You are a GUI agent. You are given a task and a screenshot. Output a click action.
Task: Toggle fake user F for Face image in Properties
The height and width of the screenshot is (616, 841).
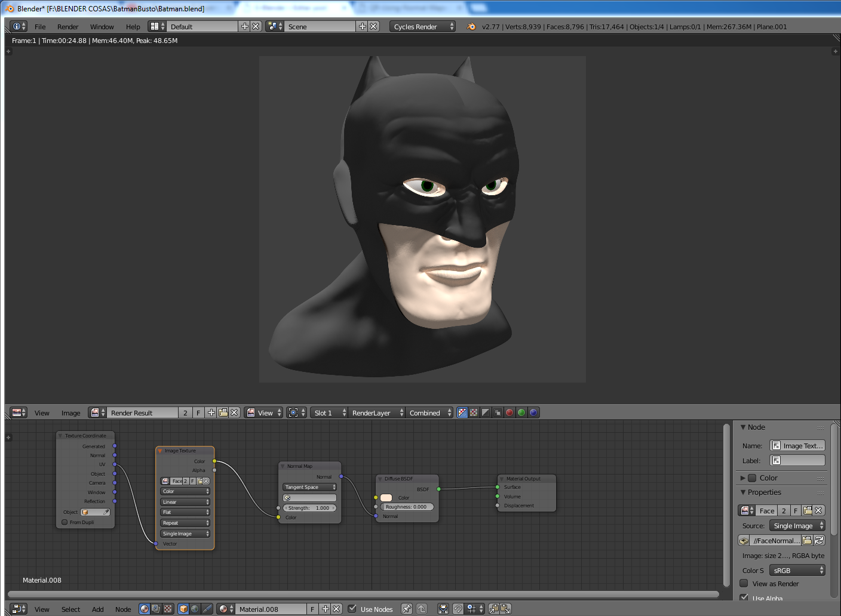pos(796,510)
